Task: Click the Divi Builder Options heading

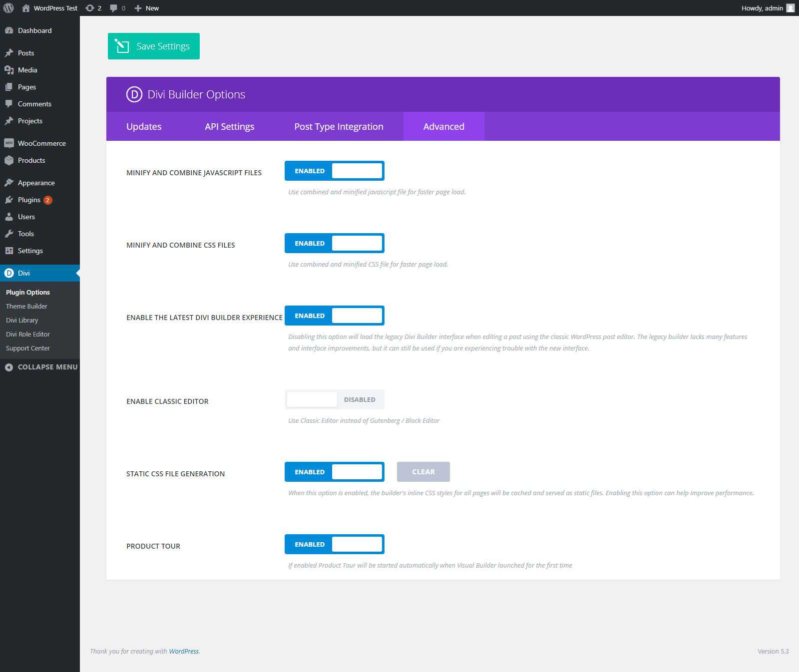Action: tap(196, 94)
